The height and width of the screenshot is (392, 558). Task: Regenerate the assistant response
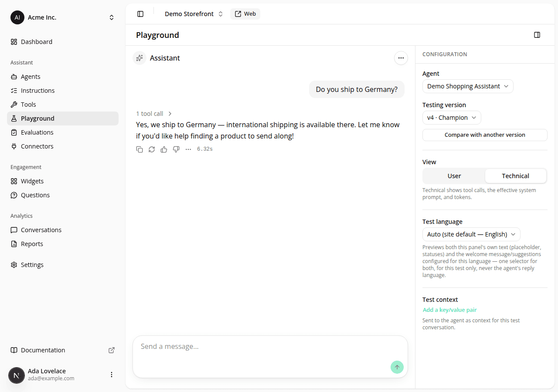[x=152, y=149]
